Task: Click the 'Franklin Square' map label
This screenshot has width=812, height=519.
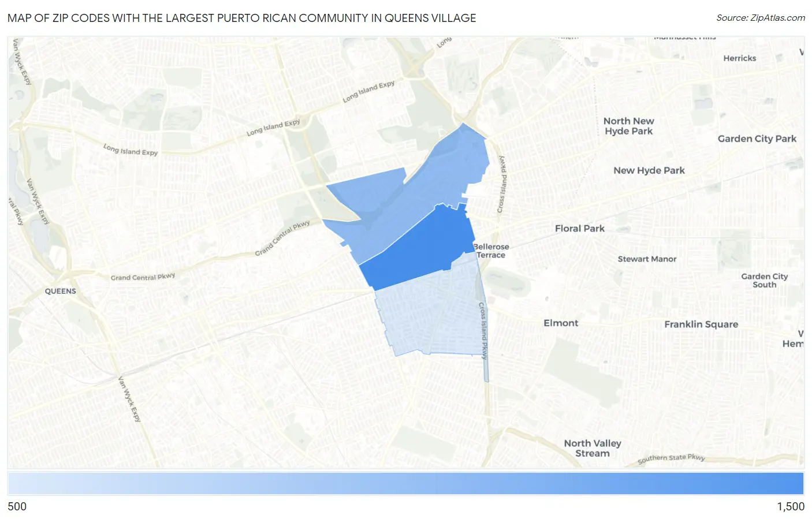Action: [x=701, y=324]
